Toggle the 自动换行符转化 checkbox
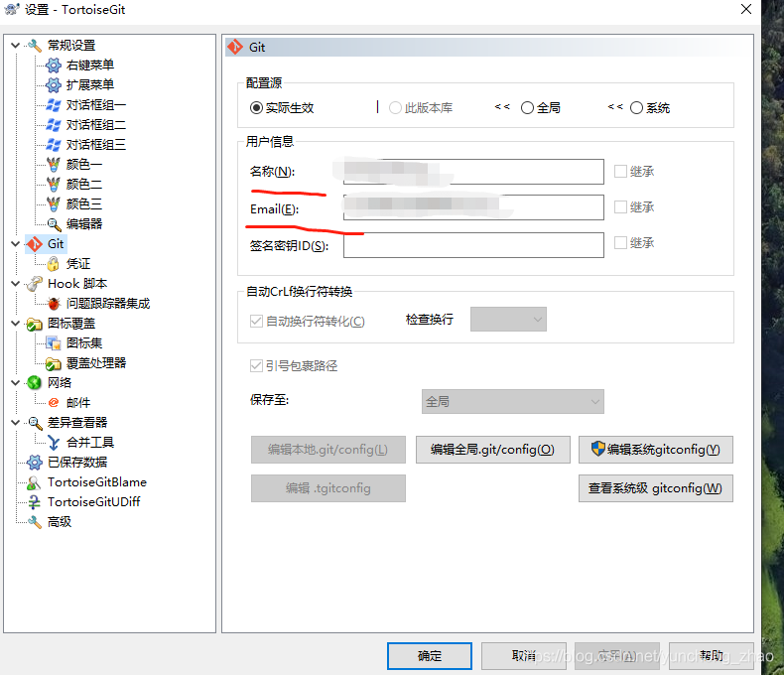This screenshot has height=675, width=784. 256,321
